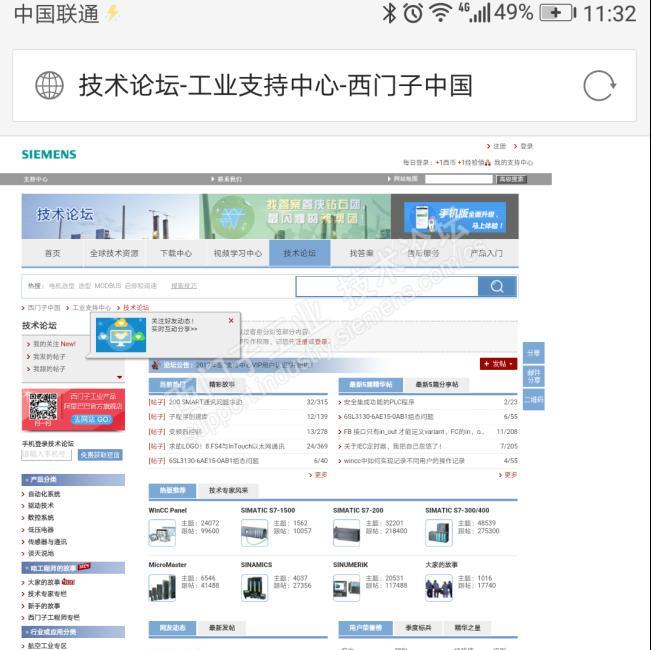Click the 二维码 side floating button
The image size is (651, 650).
534,400
